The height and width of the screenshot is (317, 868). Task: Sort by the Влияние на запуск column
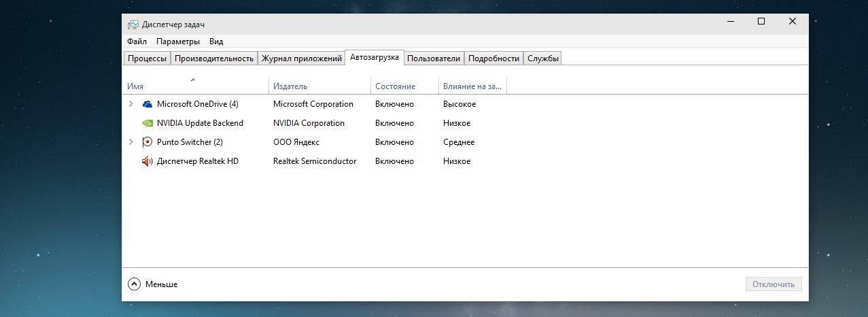[472, 86]
